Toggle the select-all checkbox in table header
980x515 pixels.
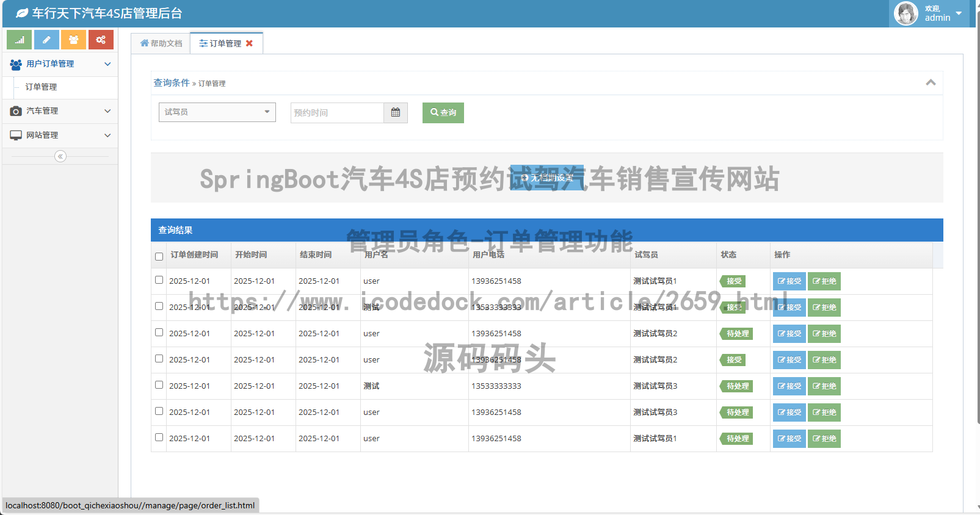159,256
